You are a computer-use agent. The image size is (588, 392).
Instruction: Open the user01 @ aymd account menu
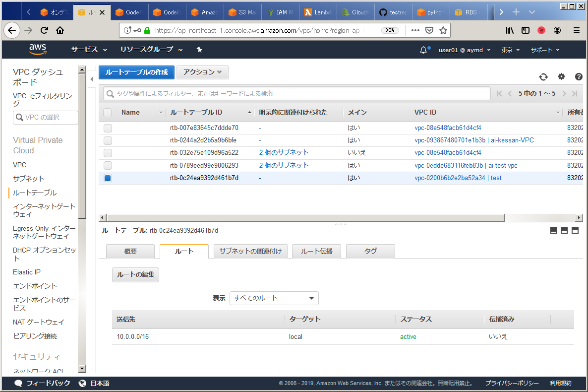[x=464, y=50]
